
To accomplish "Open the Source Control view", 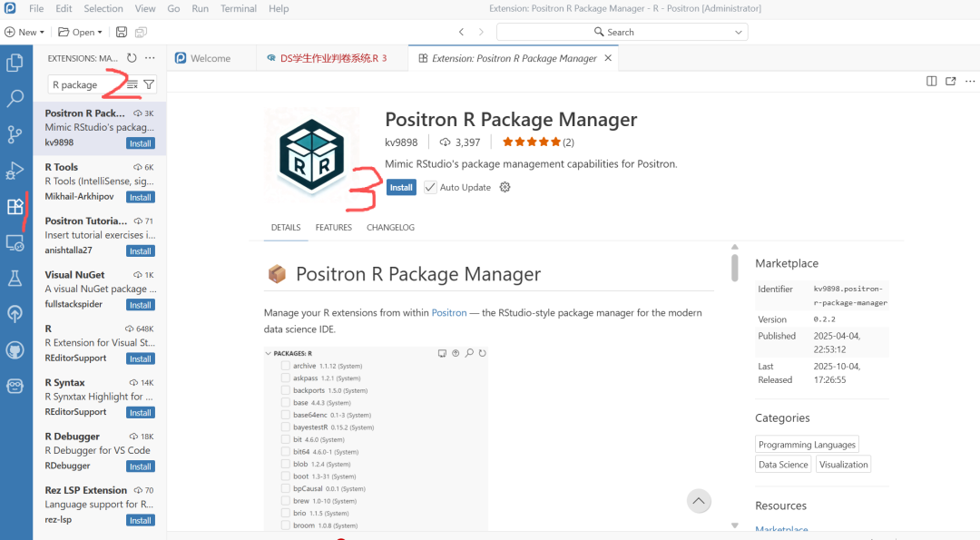I will point(15,133).
